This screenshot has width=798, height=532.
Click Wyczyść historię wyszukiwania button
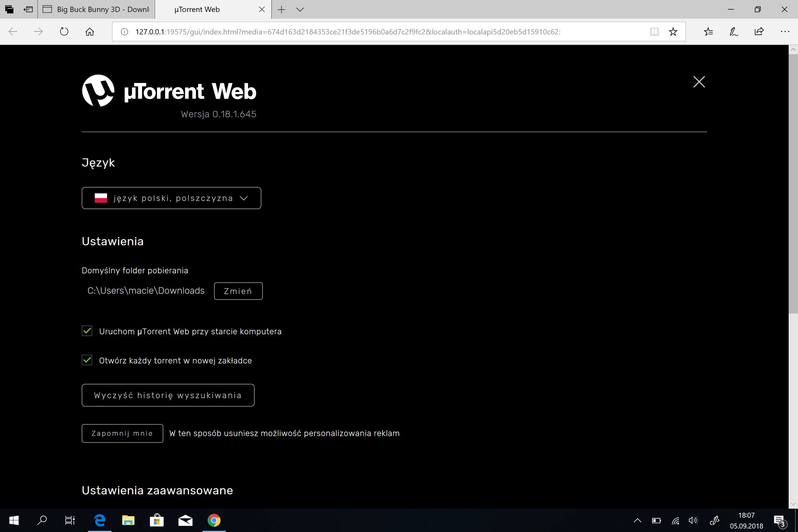click(168, 395)
